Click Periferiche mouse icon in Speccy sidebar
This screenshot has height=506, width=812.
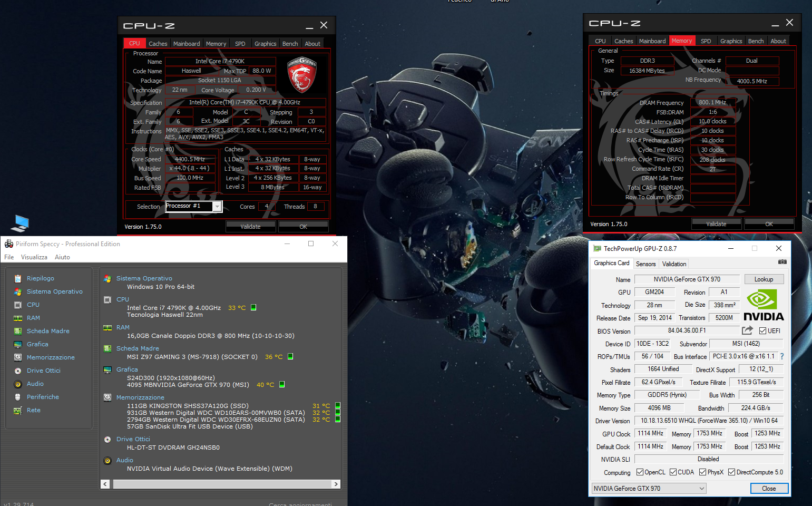(18, 397)
